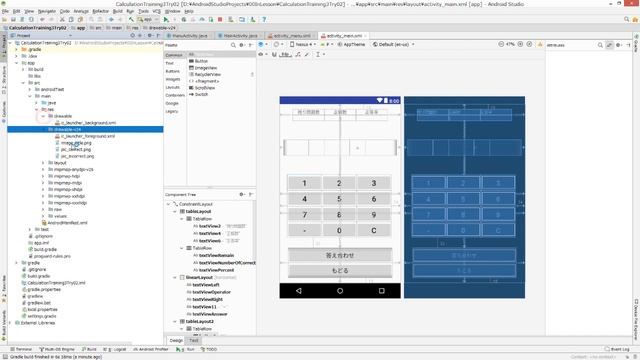
Task: Click zoom out minus icon in design toolbar
Action: click(501, 44)
